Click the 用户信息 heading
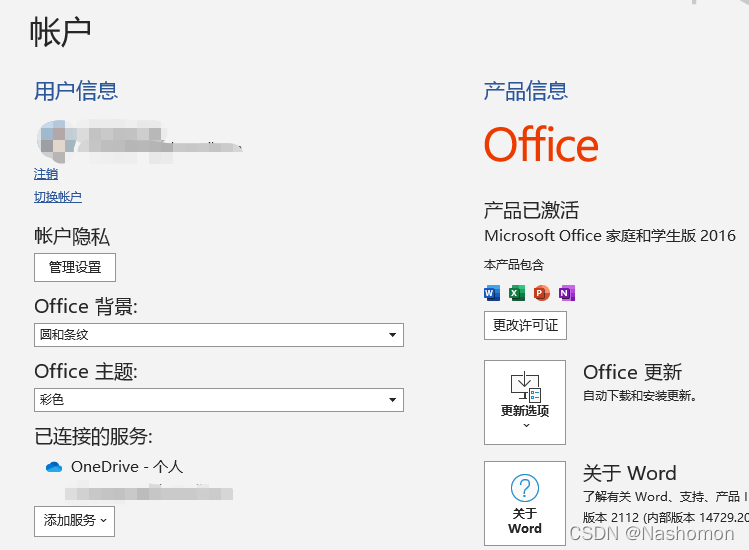This screenshot has width=749, height=550. click(76, 91)
